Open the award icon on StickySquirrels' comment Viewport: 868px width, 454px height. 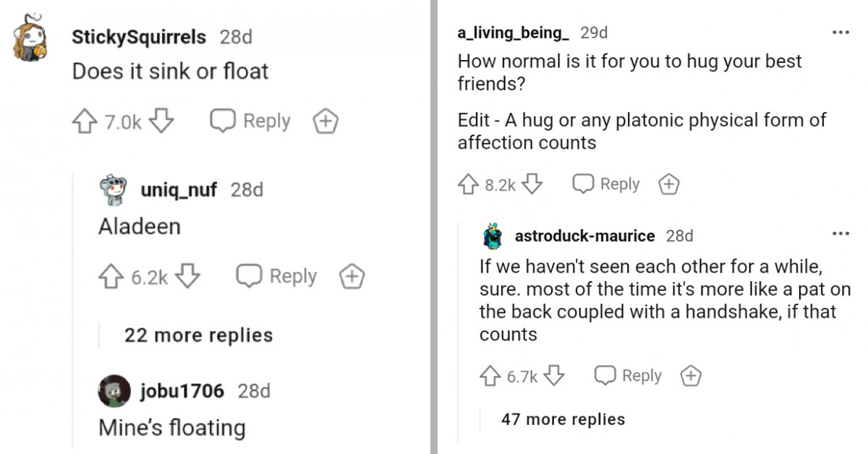pos(325,121)
